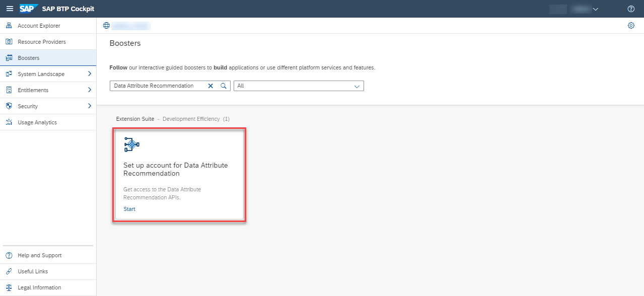The image size is (644, 296).
Task: Click the Entitlements sidebar icon
Action: [x=9, y=90]
